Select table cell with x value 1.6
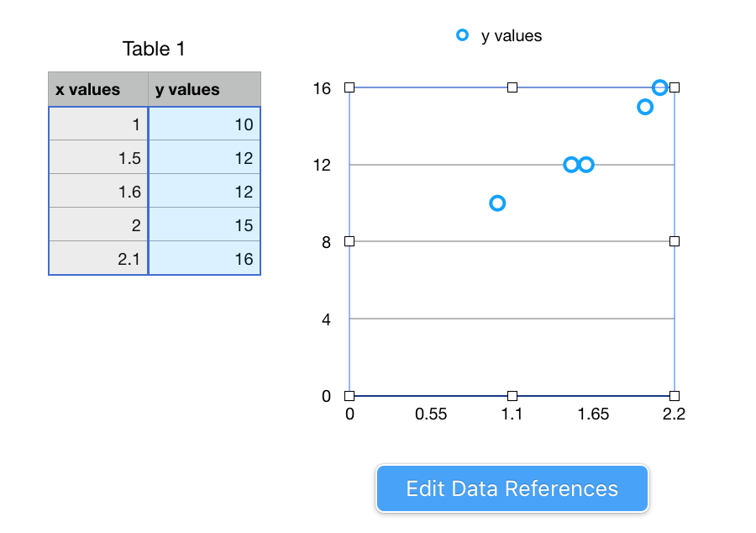 coord(98,192)
